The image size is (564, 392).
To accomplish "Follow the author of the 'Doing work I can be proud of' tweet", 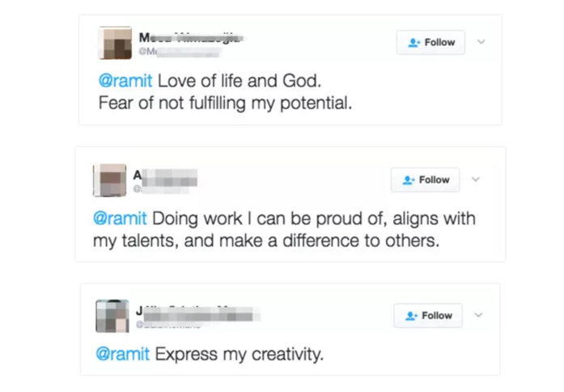I will coord(425,179).
